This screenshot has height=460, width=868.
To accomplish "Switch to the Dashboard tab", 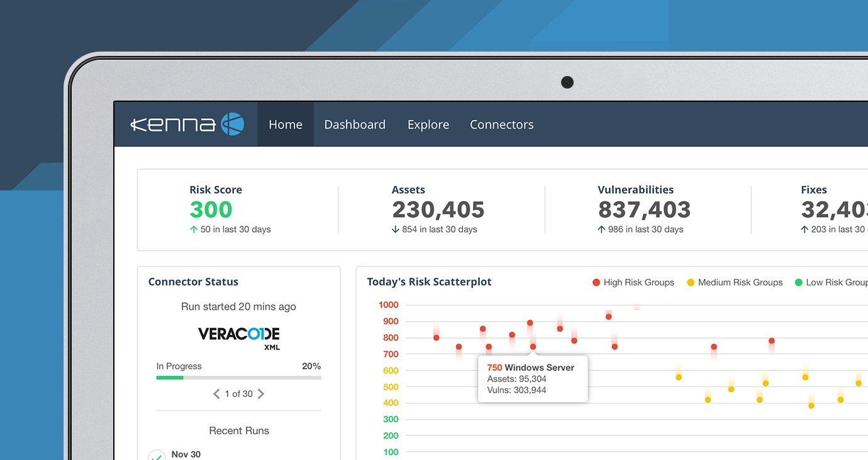I will [x=355, y=124].
